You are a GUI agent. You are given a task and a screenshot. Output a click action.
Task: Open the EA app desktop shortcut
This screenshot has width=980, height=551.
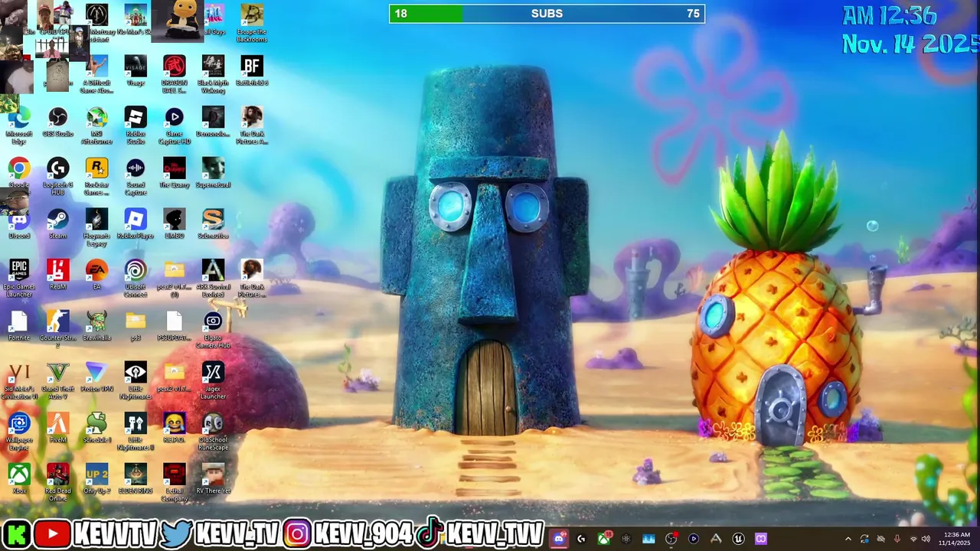[x=96, y=275]
